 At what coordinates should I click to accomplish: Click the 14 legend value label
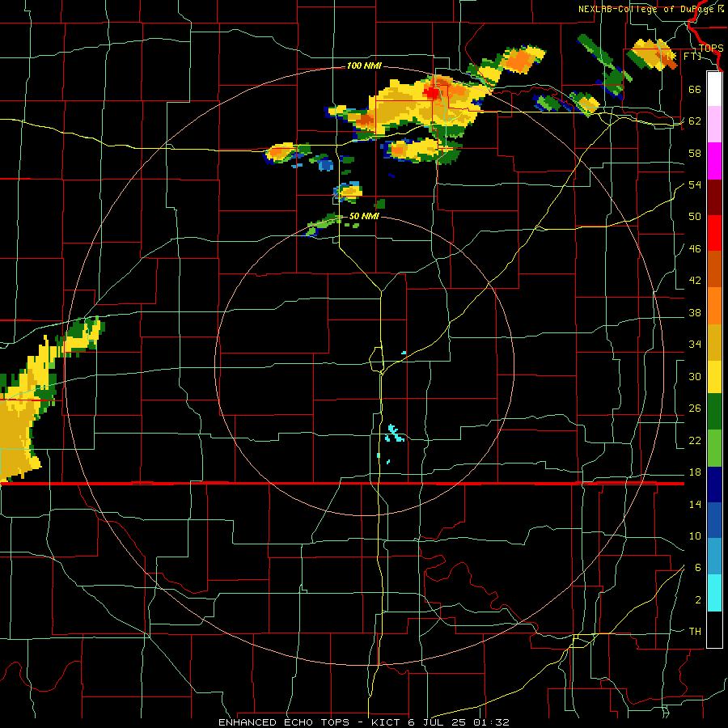pyautogui.click(x=695, y=504)
